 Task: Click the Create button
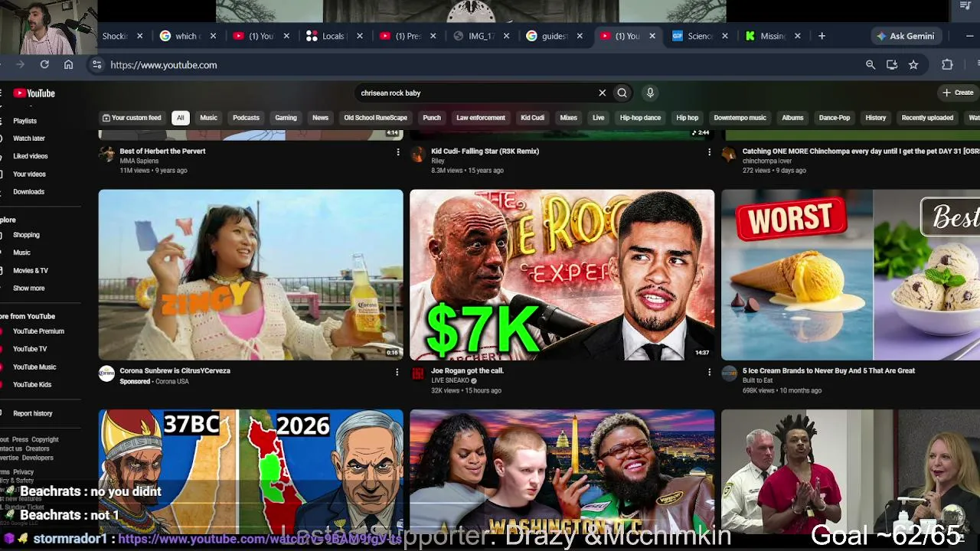pyautogui.click(x=958, y=93)
